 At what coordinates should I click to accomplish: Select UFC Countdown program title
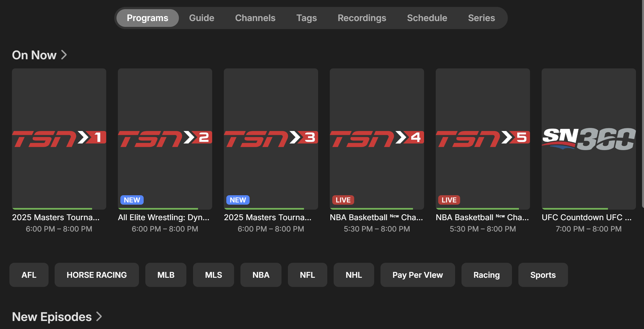pos(587,217)
